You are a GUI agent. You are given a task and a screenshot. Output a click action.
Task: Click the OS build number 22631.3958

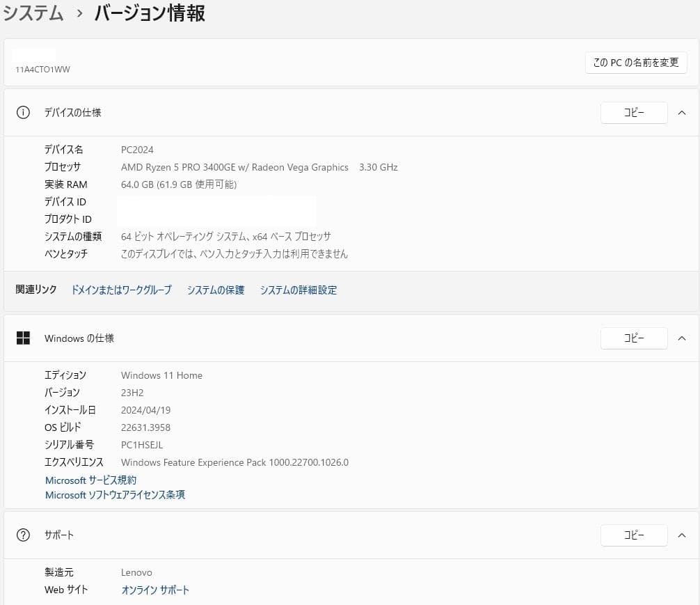[x=145, y=427]
